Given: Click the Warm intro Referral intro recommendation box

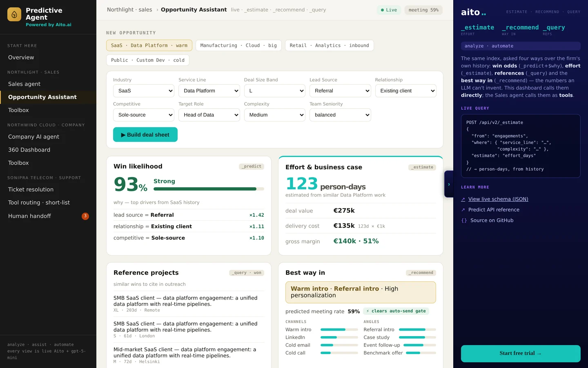Looking at the screenshot, I should pos(361,292).
